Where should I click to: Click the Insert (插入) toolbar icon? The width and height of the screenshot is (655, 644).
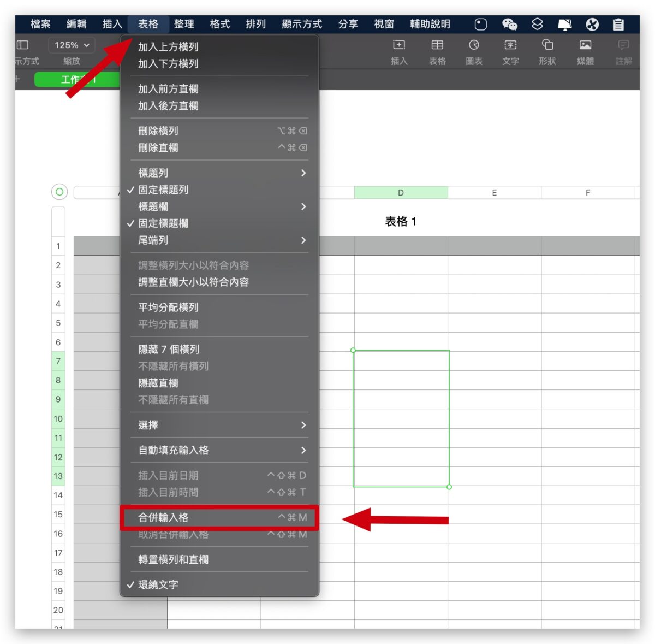399,45
